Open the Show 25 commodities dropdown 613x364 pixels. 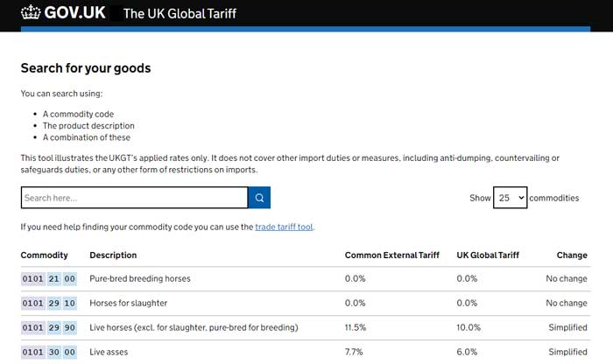(x=510, y=198)
